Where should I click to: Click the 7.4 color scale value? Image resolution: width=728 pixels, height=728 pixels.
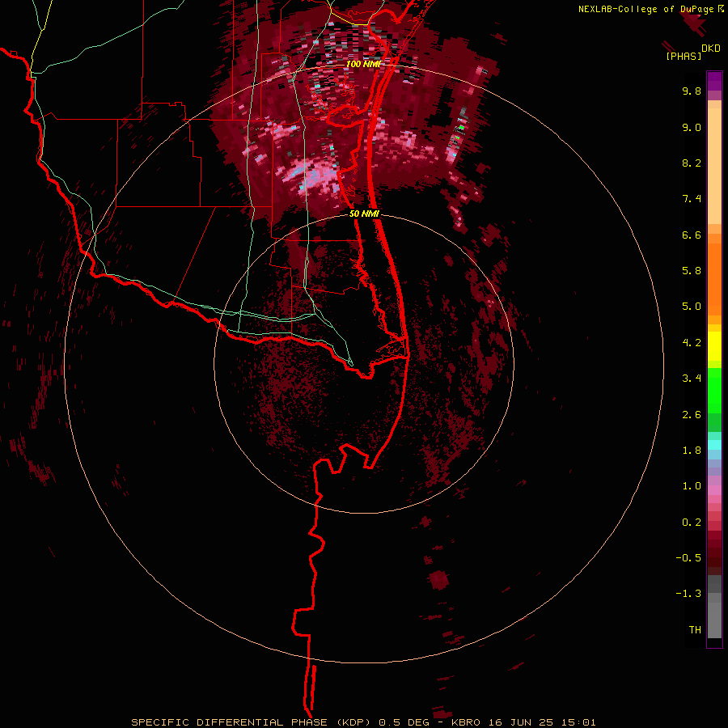pos(692,199)
